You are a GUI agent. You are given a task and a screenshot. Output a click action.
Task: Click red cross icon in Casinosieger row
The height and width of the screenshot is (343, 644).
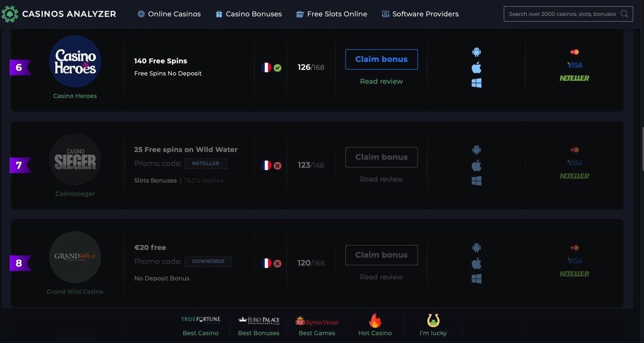278,166
